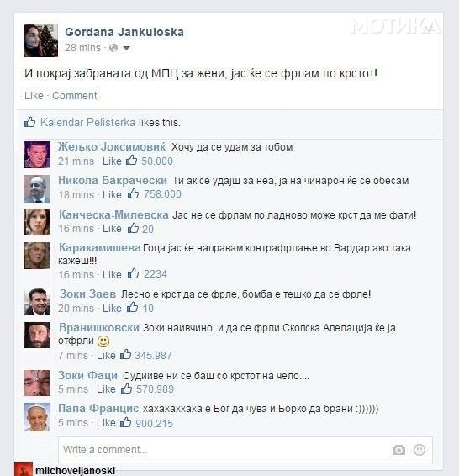
Task: Open Kalendar Pelisterka profile link
Action: click(87, 122)
